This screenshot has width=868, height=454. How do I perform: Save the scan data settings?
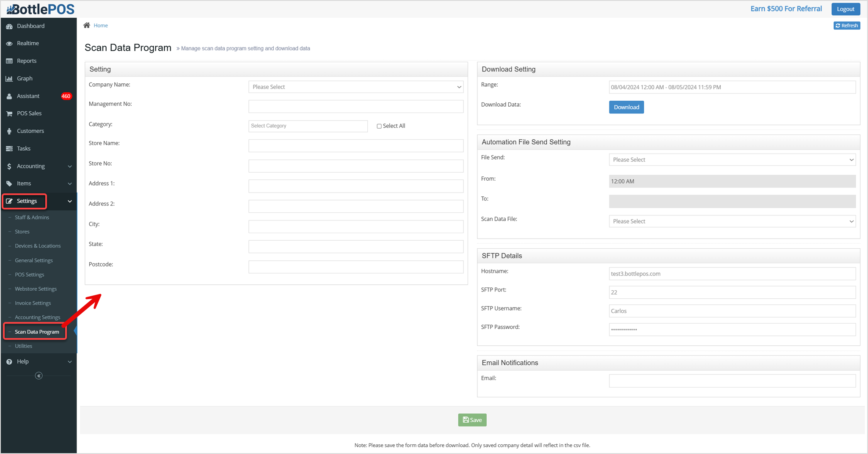[x=472, y=420]
